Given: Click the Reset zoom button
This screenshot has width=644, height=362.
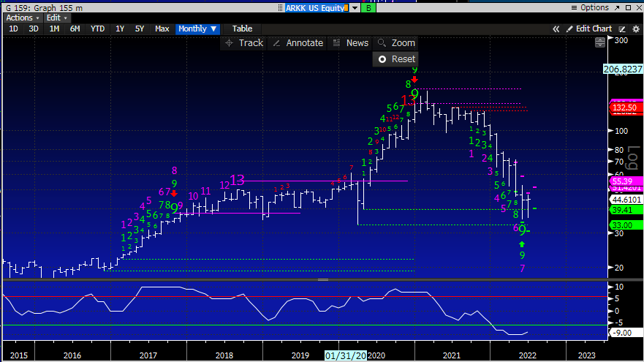Looking at the screenshot, I should pyautogui.click(x=396, y=59).
